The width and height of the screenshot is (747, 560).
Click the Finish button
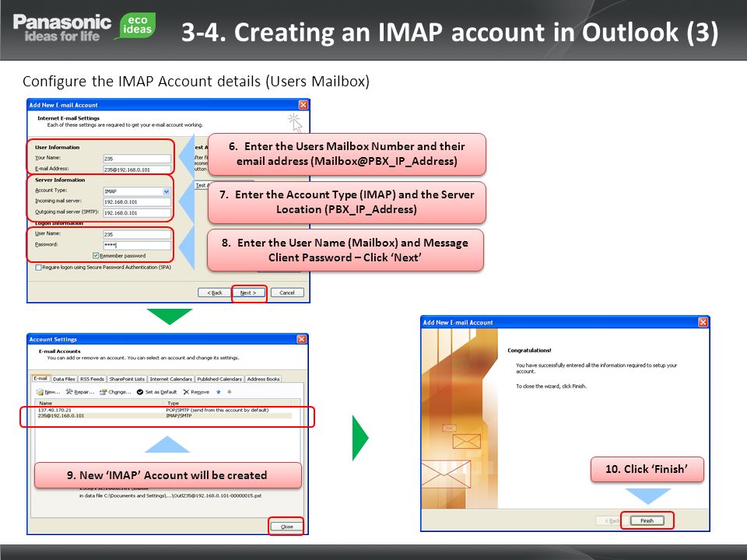click(647, 520)
